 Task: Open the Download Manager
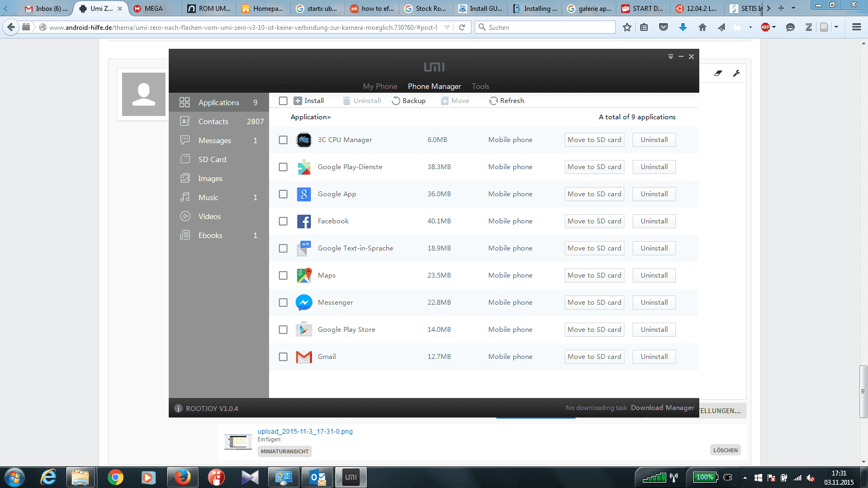coord(662,408)
